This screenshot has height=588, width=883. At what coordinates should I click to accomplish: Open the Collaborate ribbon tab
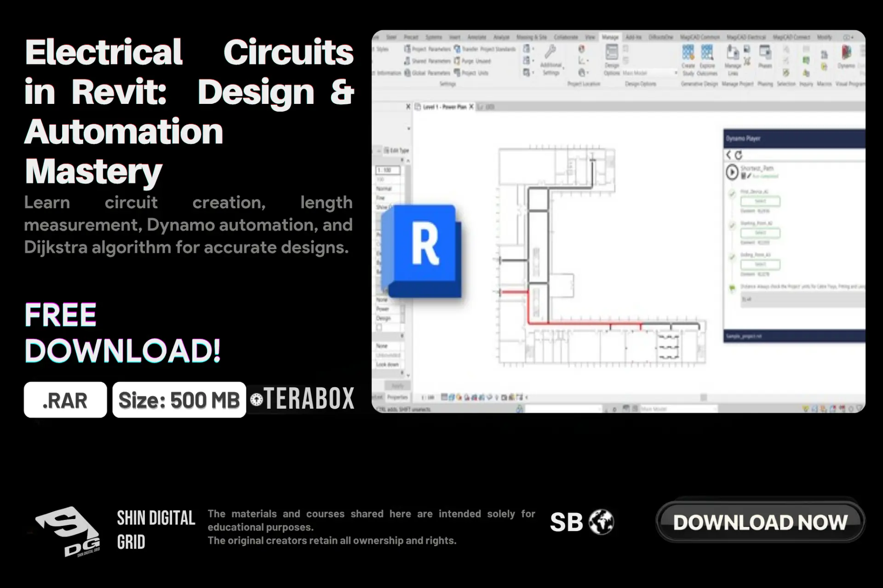click(566, 37)
